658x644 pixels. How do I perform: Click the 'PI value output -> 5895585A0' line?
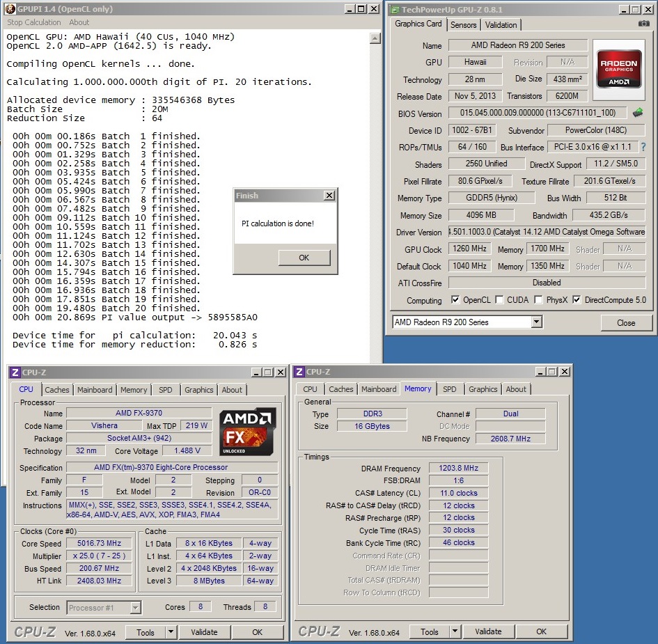click(134, 317)
